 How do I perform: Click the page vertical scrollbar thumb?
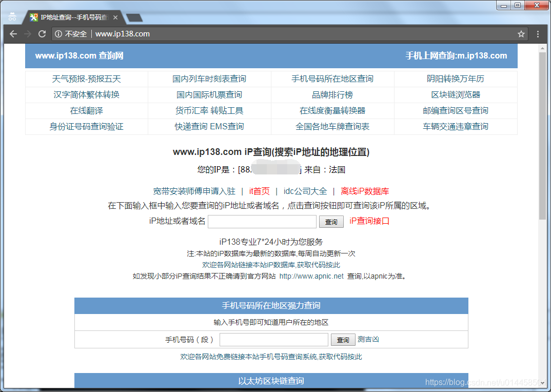[542, 135]
